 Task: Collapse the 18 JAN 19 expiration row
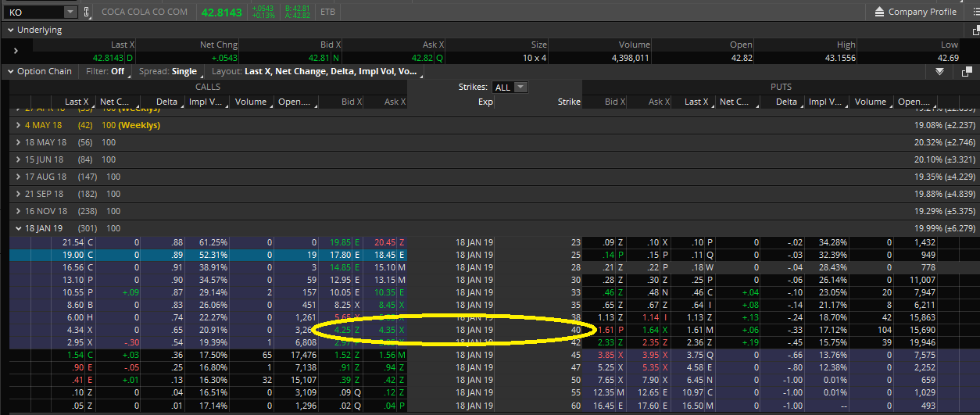coord(18,228)
